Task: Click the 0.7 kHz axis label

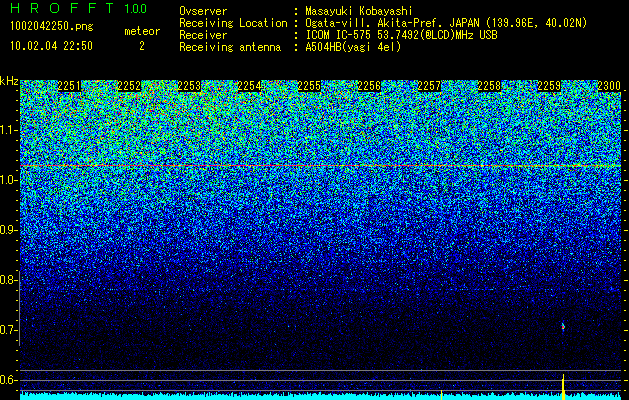Action: click(7, 330)
